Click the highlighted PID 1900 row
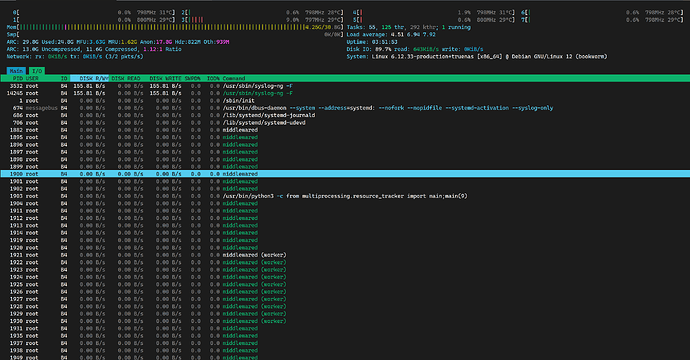Image resolution: width=690 pixels, height=360 pixels. 345,174
